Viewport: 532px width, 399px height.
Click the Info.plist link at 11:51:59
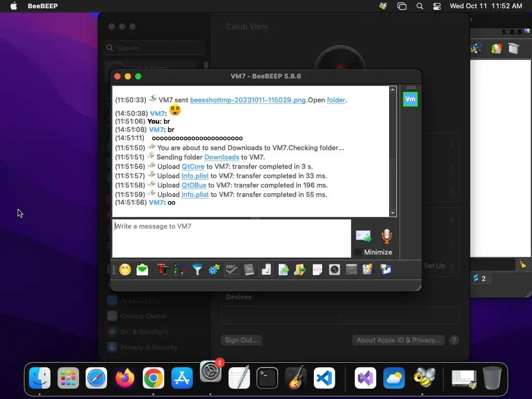coord(195,195)
